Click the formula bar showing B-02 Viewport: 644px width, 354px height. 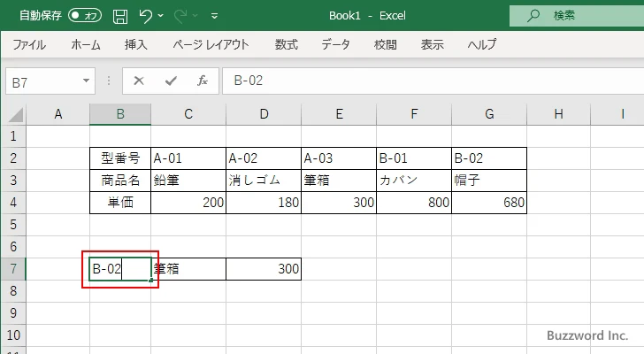pyautogui.click(x=433, y=81)
